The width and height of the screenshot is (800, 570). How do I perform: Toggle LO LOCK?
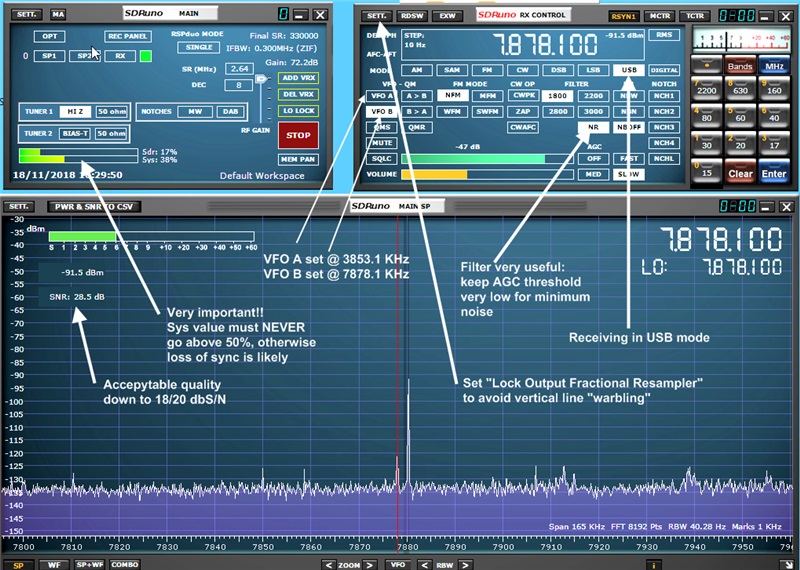(x=298, y=111)
